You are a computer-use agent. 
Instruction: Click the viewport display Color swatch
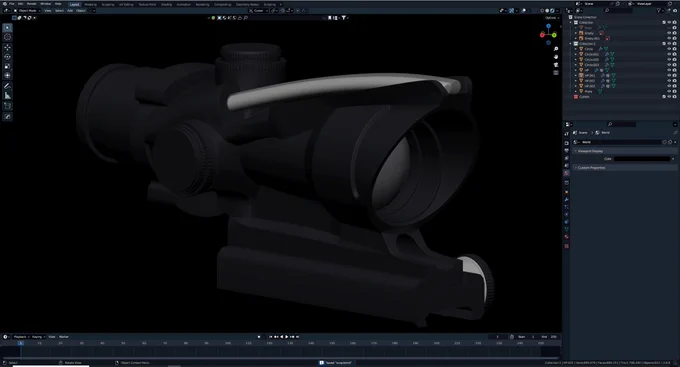coord(642,159)
